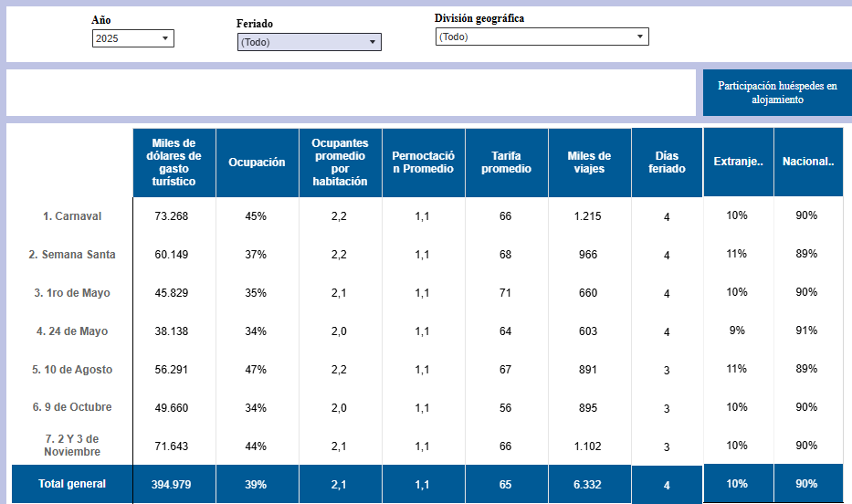Click Participación huéspedes en alojamiento button

pos(776,93)
